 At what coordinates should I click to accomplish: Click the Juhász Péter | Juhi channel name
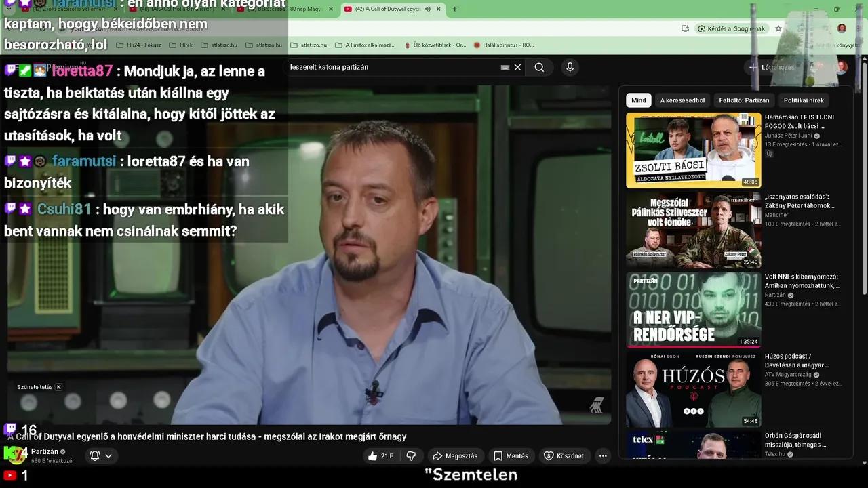tap(788, 136)
